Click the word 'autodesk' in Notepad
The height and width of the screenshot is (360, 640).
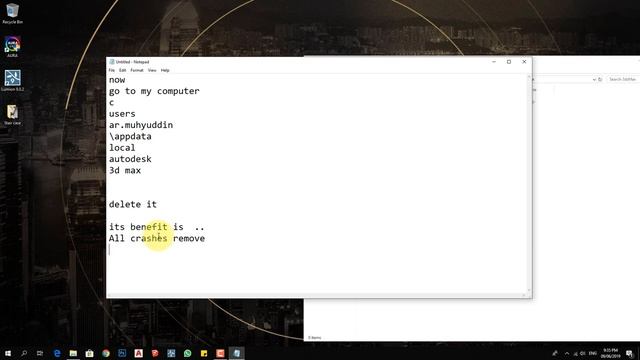point(130,159)
